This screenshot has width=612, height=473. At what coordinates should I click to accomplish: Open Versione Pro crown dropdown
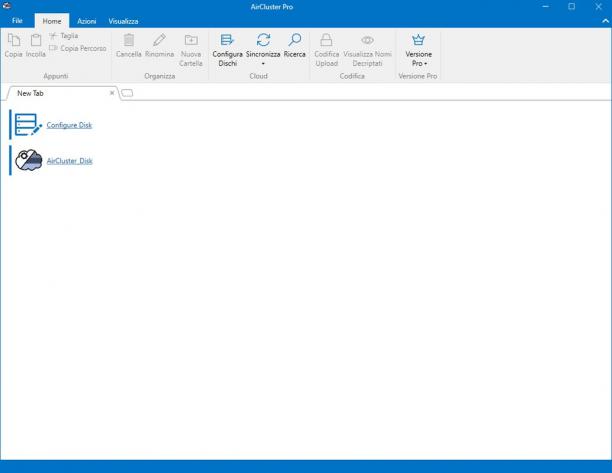click(418, 50)
